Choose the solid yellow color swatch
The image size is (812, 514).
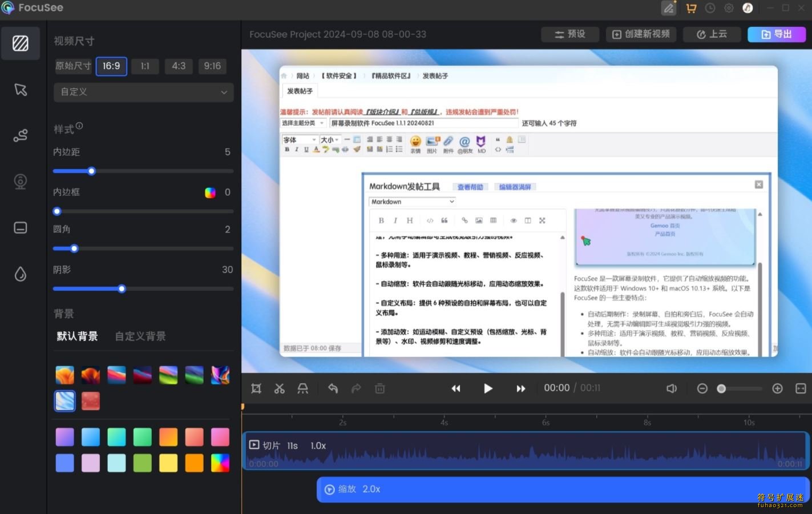tap(168, 463)
